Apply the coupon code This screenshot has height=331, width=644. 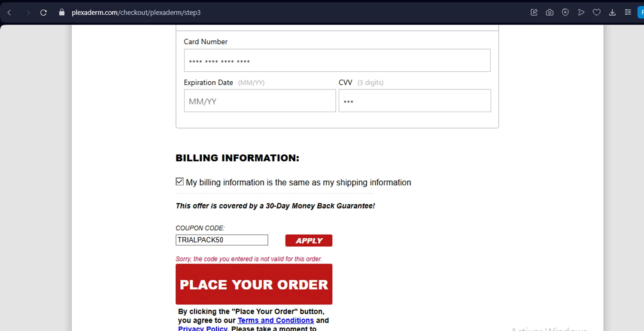309,241
